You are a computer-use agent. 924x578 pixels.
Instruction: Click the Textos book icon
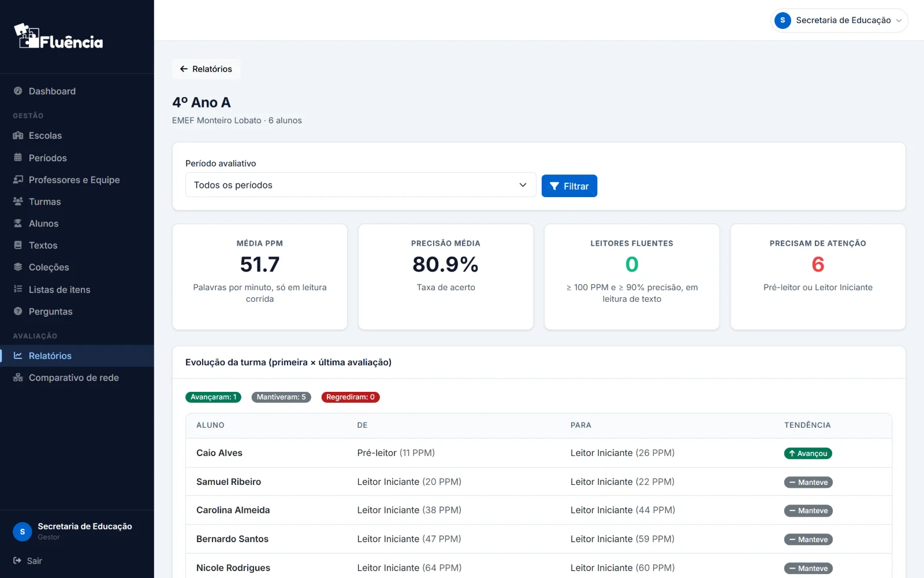(x=18, y=245)
